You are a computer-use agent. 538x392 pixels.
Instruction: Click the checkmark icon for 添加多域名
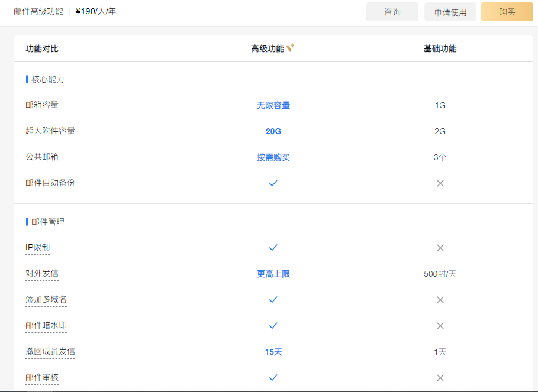click(x=273, y=300)
